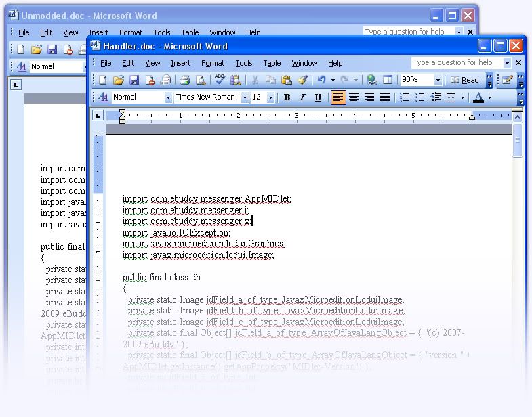
Task: Click the Redo arrow icon
Action: (x=345, y=80)
